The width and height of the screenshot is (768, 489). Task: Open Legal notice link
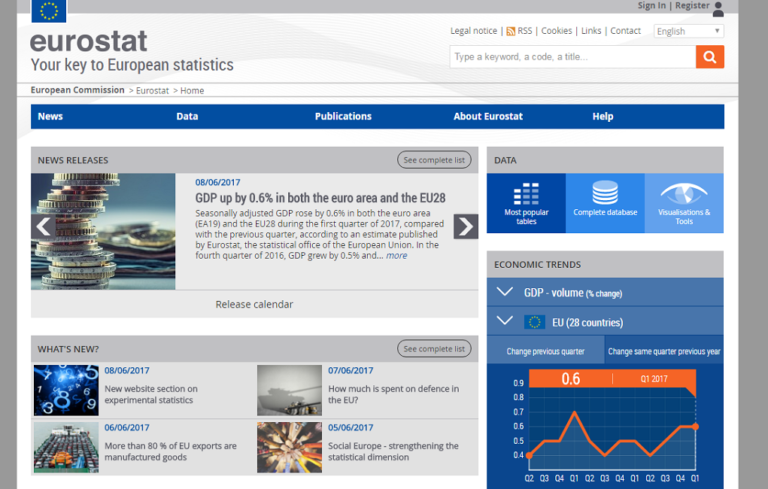[474, 31]
